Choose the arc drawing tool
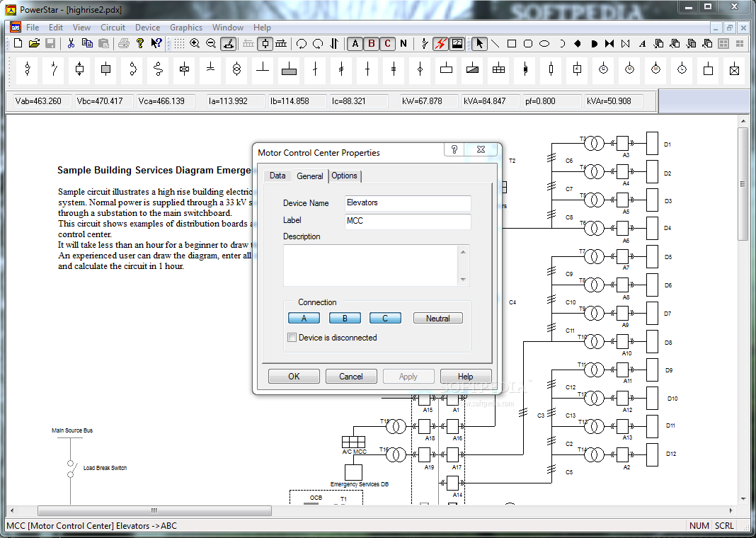The height and width of the screenshot is (538, 756). [x=561, y=44]
